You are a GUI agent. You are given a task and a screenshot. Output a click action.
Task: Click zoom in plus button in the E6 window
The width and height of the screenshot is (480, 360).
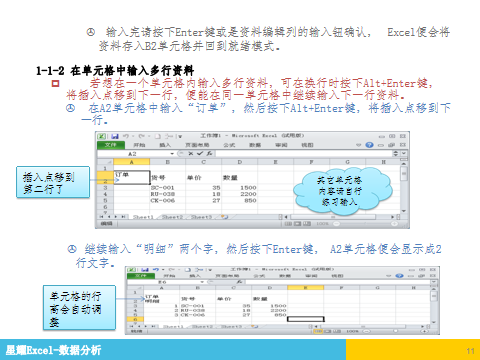coord(424,331)
